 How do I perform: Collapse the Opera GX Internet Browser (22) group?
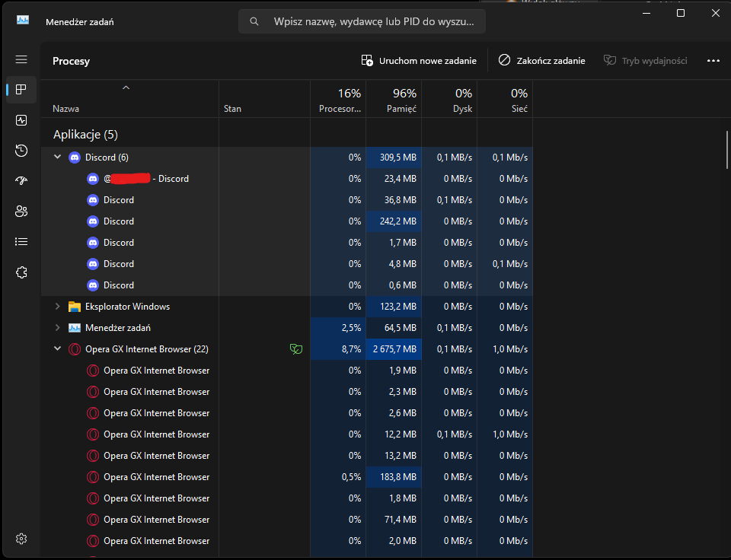[57, 348]
